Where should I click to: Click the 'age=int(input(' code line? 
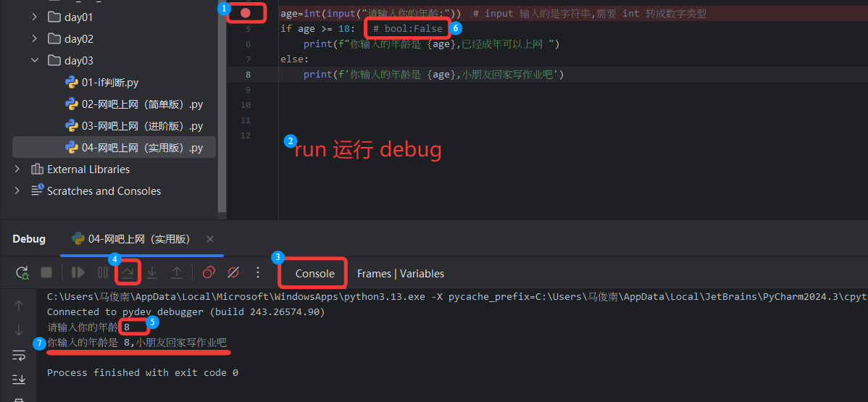tap(370, 13)
